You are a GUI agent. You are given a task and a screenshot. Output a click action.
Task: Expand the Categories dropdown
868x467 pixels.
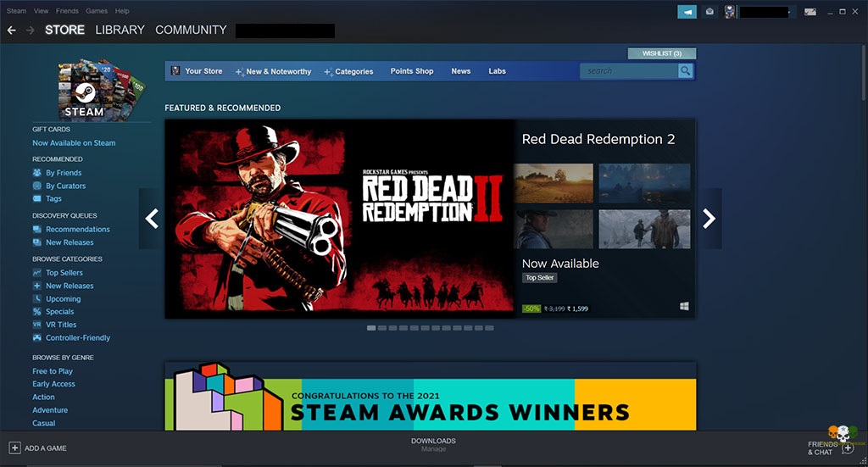click(348, 71)
